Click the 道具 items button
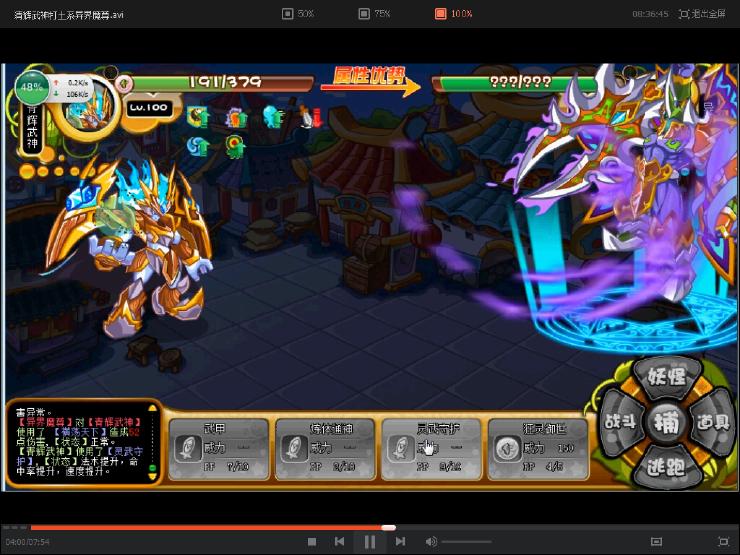 click(713, 421)
